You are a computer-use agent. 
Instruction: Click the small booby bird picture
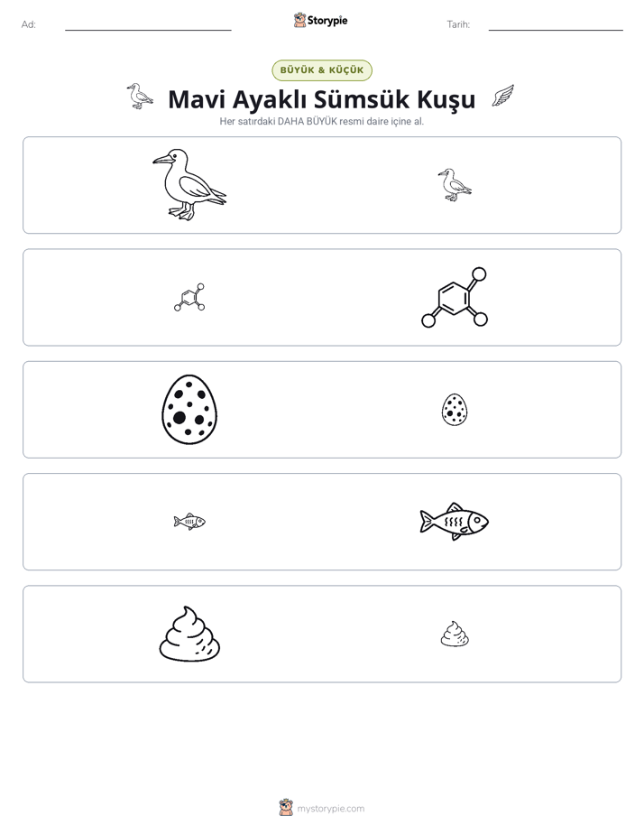455,184
